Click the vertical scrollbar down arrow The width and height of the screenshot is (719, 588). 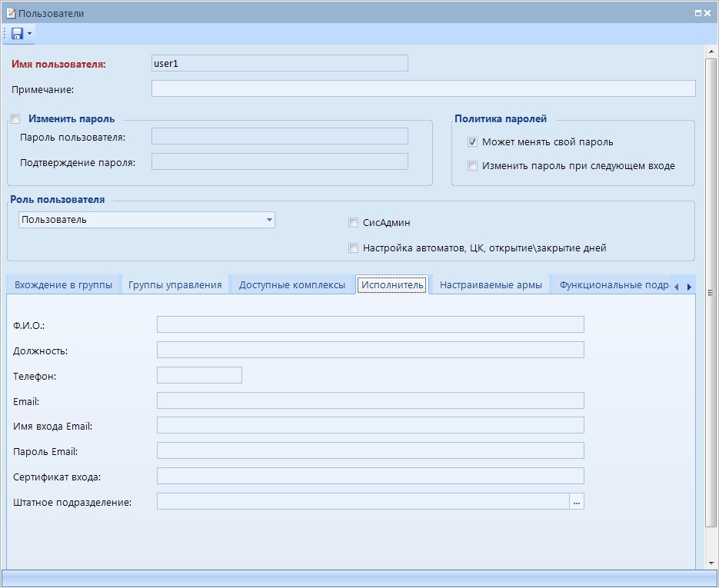711,563
